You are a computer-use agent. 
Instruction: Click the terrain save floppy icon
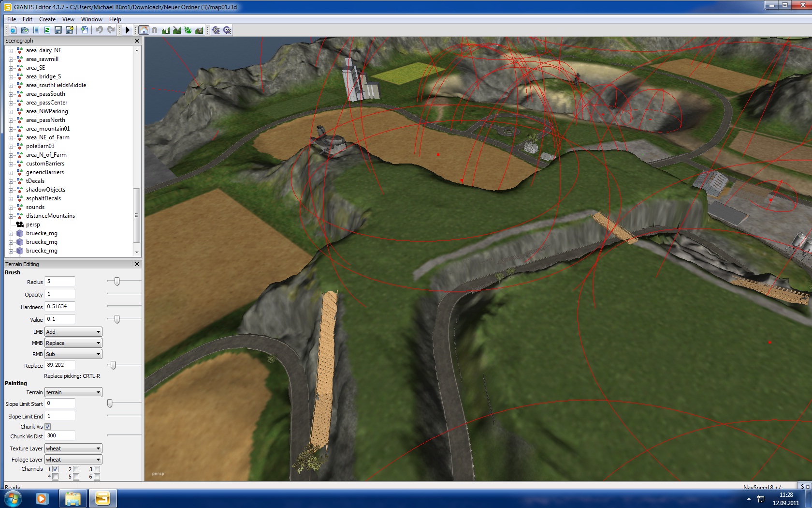pyautogui.click(x=199, y=30)
